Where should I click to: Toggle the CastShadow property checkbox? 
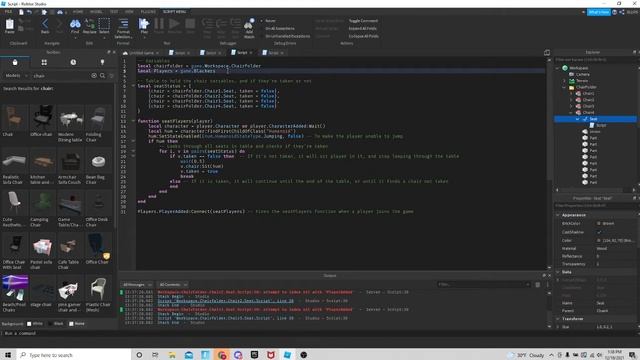(599, 232)
